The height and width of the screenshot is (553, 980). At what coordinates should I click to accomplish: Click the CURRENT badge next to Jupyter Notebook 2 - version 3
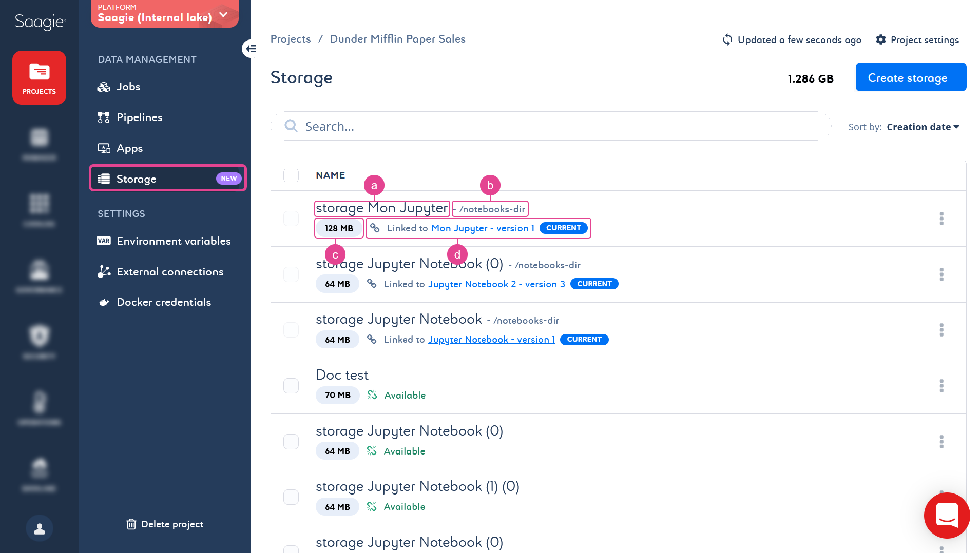[x=594, y=284]
